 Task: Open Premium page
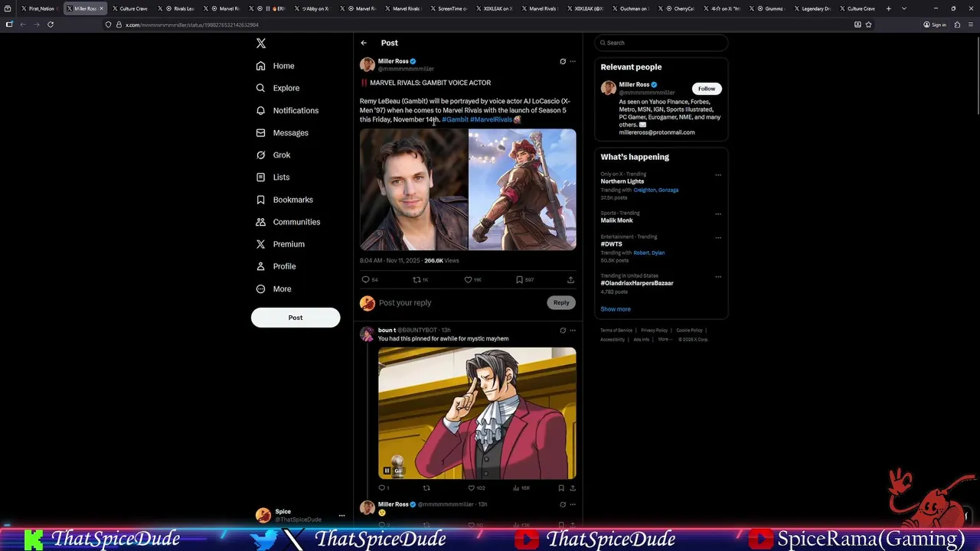pos(280,244)
